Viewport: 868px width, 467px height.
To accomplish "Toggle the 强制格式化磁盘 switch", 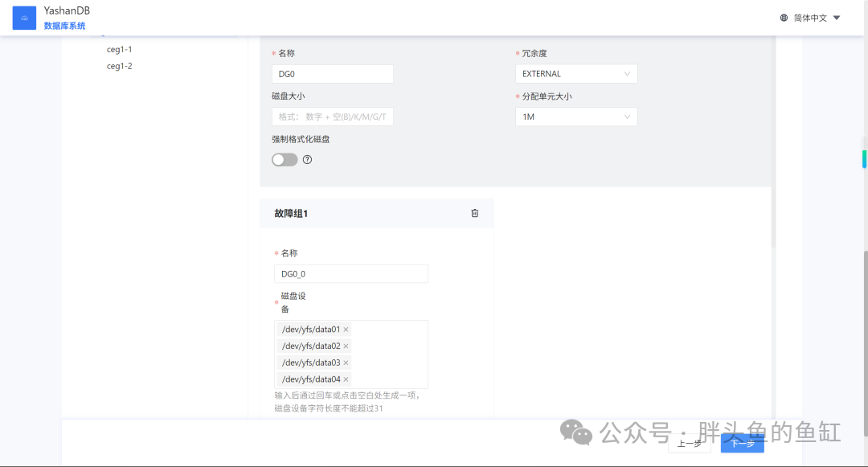I will click(x=285, y=160).
